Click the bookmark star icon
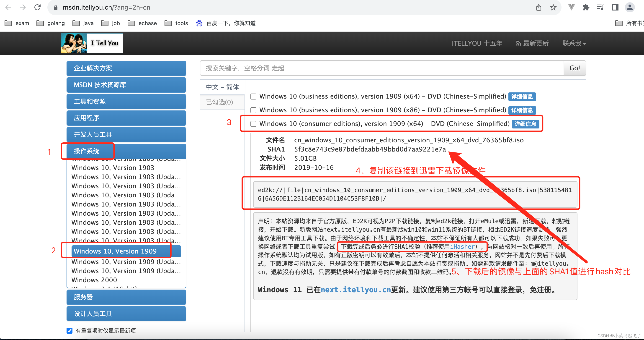The width and height of the screenshot is (644, 340). (553, 7)
